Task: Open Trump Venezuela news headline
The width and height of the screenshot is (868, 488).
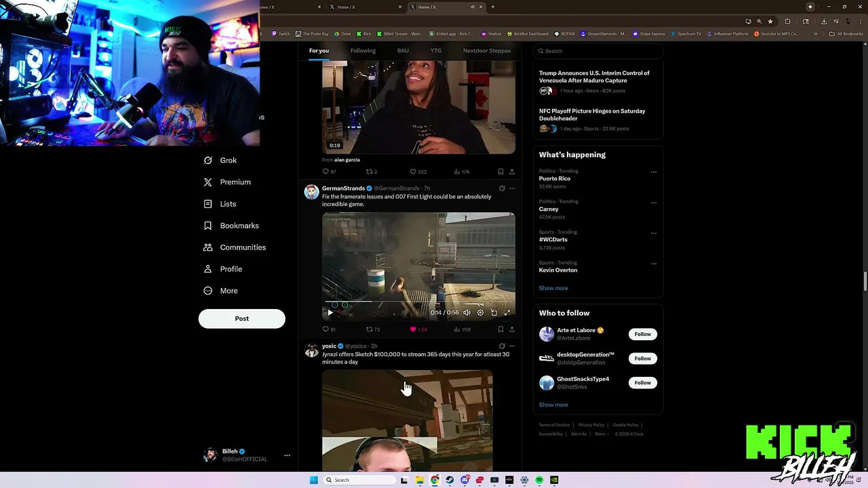Action: coord(594,77)
